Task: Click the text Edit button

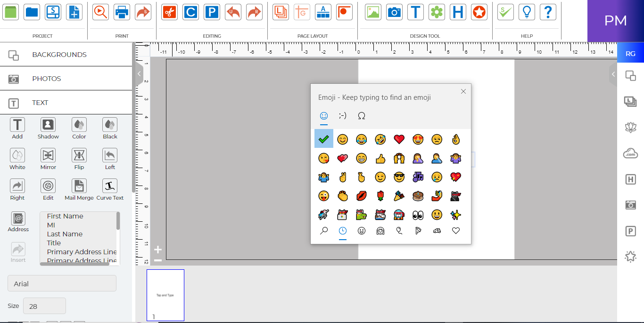Action: coord(48,190)
